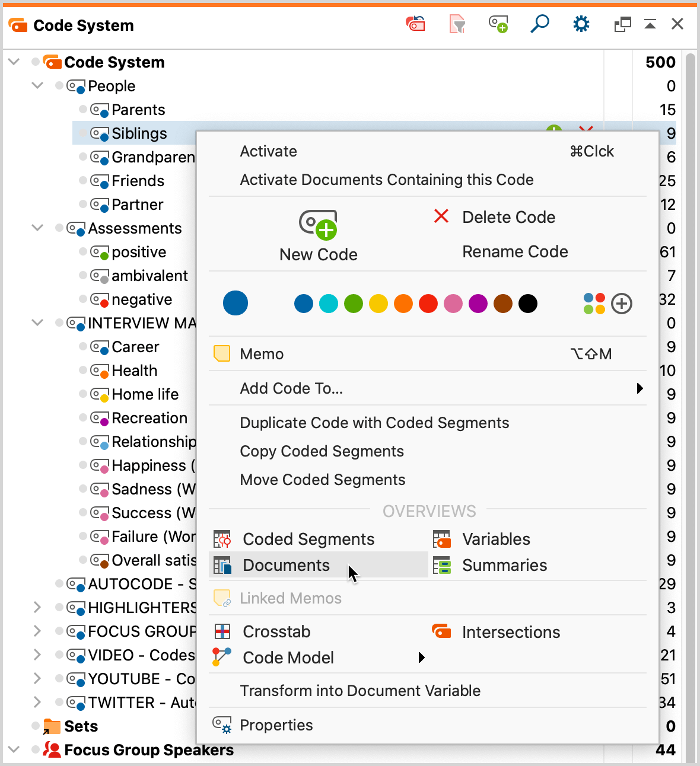Image resolution: width=700 pixels, height=766 pixels.
Task: Click the reset activations icon in toolbar
Action: [415, 24]
